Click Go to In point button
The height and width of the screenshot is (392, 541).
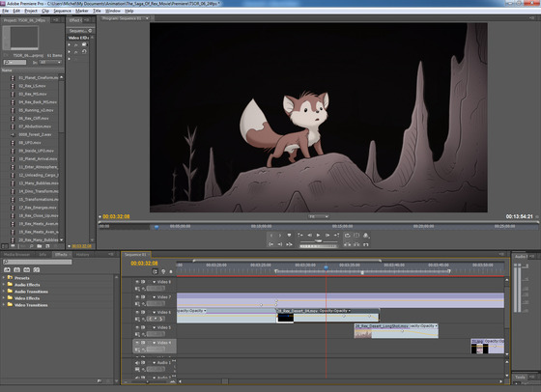tap(271, 244)
